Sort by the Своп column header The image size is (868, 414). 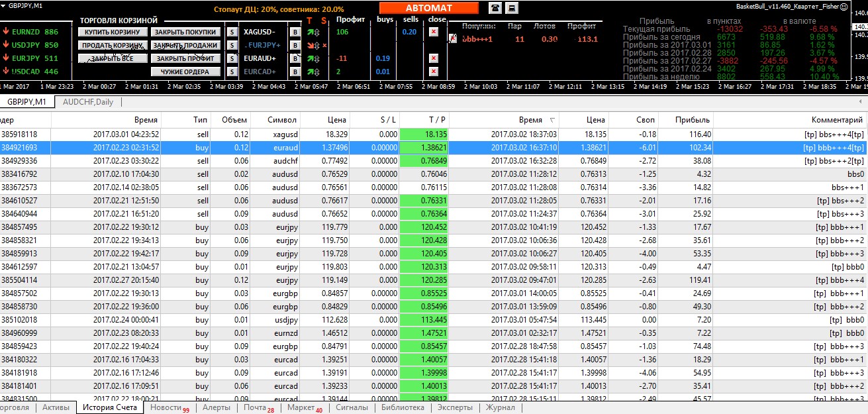tap(634, 120)
